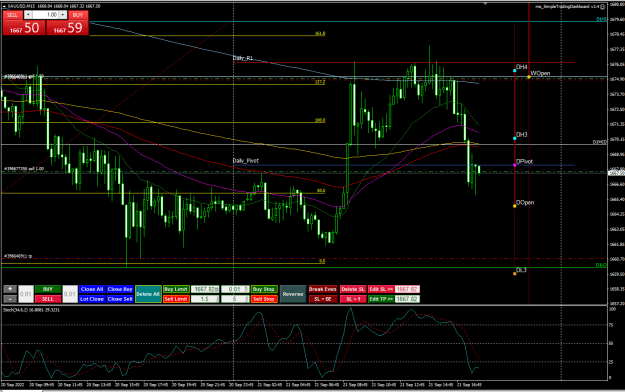Click the Delete All button
This screenshot has width=625, height=392.
pyautogui.click(x=148, y=294)
